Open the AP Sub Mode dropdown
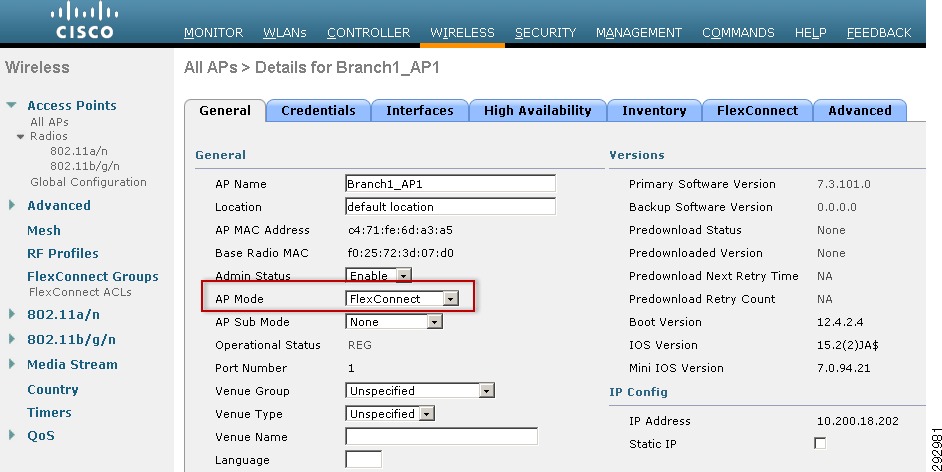Image resolution: width=942 pixels, height=472 pixels. coord(394,322)
